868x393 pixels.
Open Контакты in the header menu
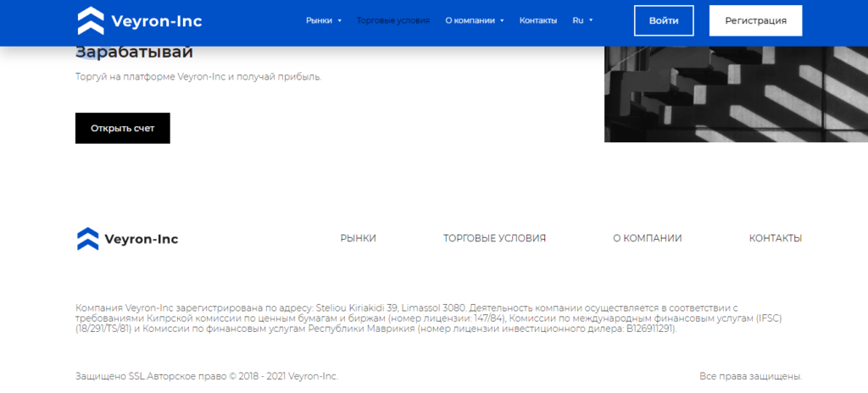tap(538, 20)
